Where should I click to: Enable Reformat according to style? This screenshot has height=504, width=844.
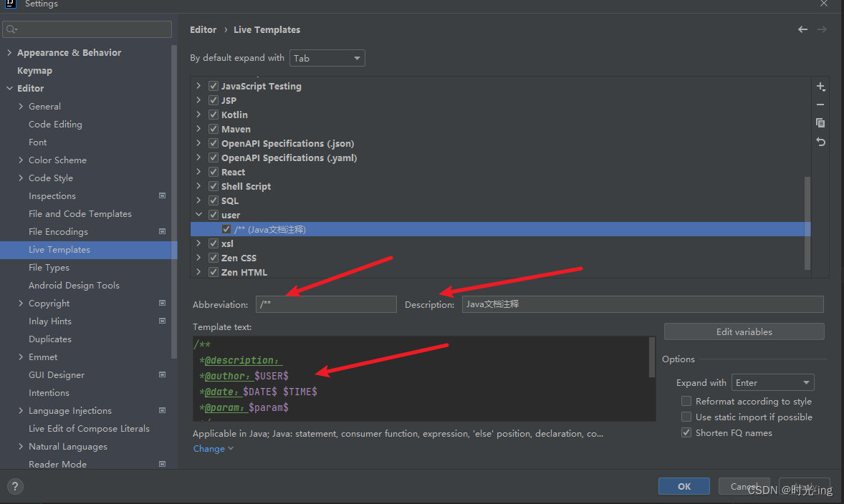686,401
